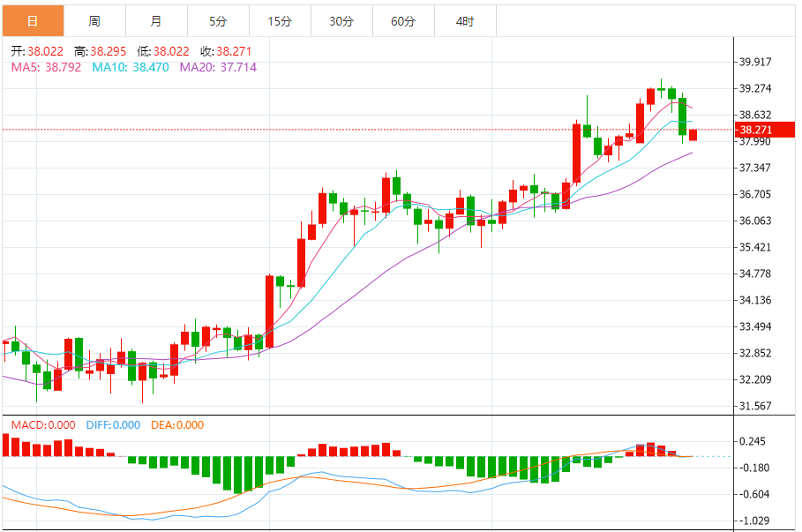Select the 日 daily chart tab
This screenshot has height=532, width=802.
(x=33, y=20)
